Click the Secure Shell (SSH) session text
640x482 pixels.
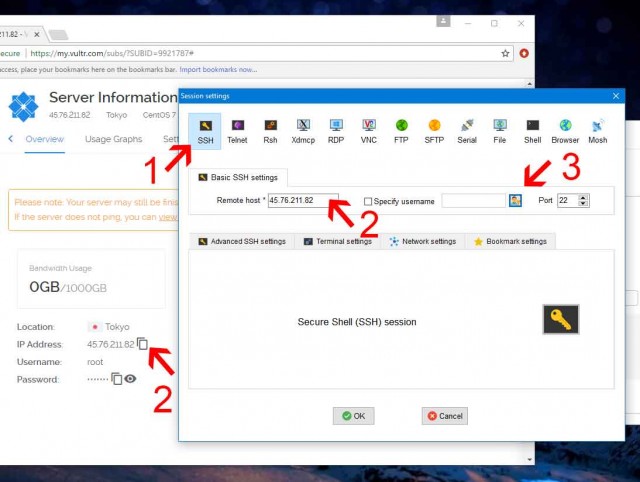[x=357, y=322]
